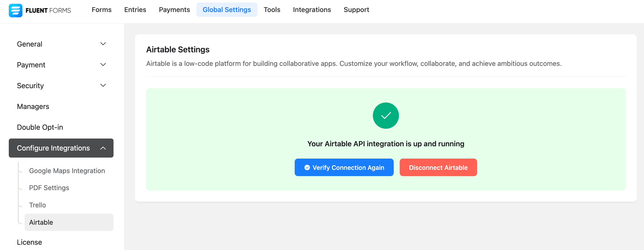Image resolution: width=644 pixels, height=250 pixels.
Task: Expand the Payment settings chevron
Action: click(x=103, y=65)
